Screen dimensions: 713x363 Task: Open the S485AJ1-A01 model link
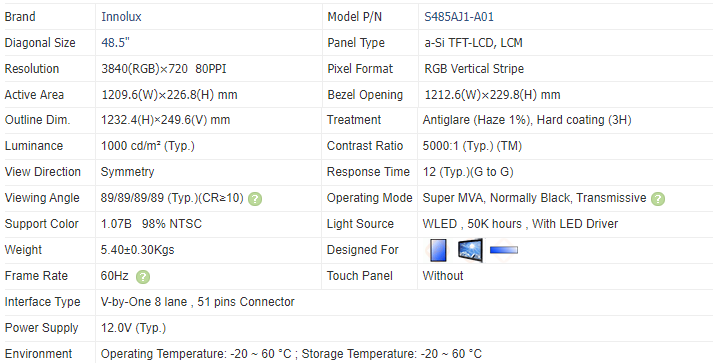click(x=459, y=17)
